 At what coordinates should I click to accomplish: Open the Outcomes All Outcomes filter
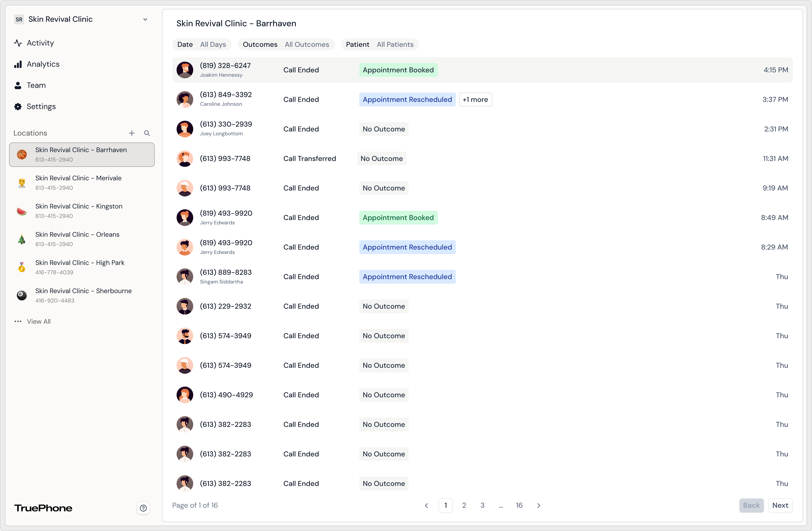pyautogui.click(x=286, y=44)
